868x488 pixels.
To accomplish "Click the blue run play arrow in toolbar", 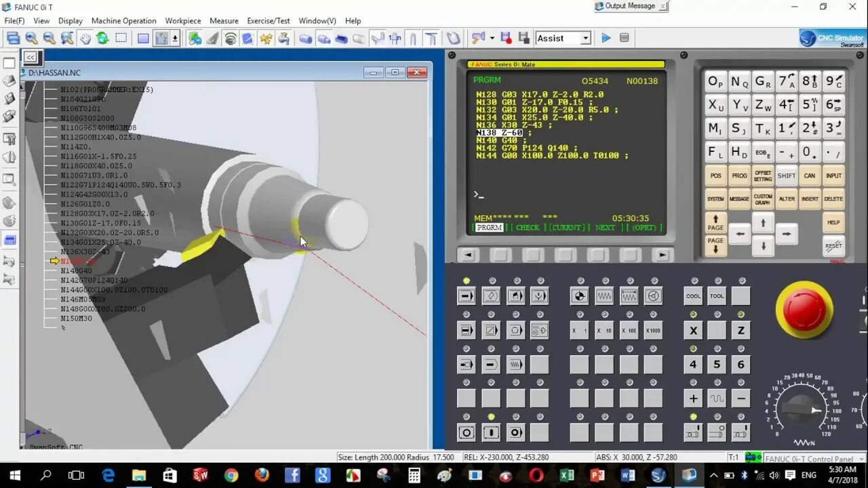I will (x=606, y=38).
